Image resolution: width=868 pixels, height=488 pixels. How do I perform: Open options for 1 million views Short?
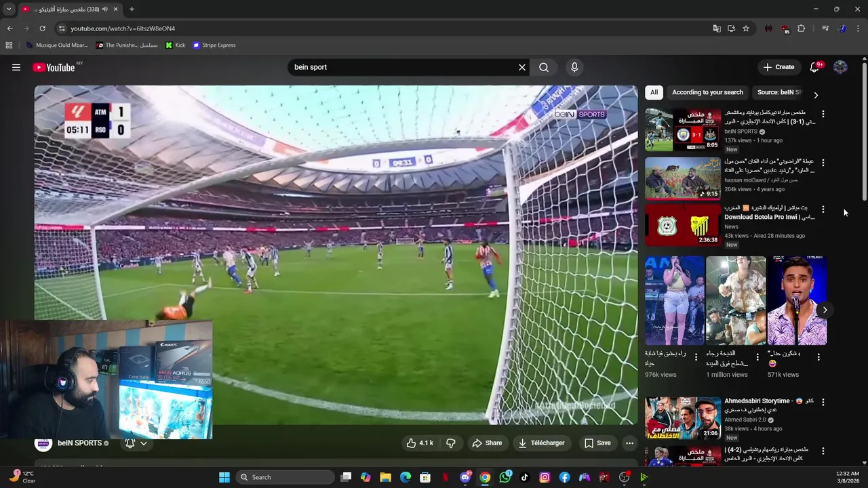757,357
